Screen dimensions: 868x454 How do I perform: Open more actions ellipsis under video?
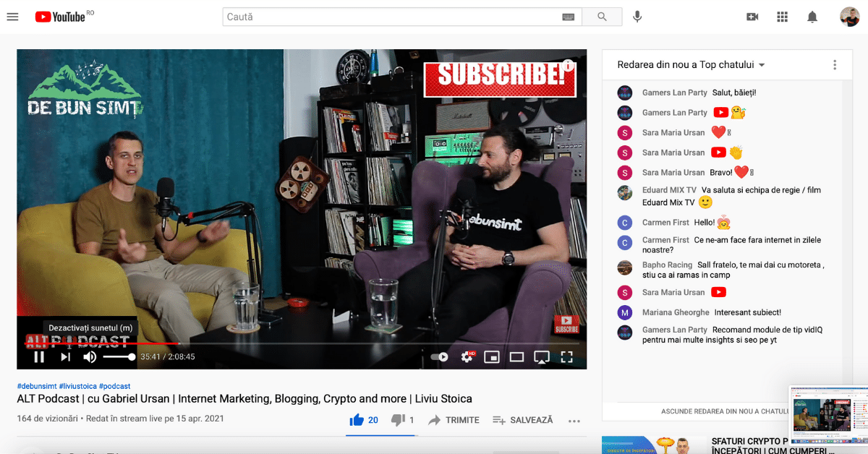(x=574, y=421)
